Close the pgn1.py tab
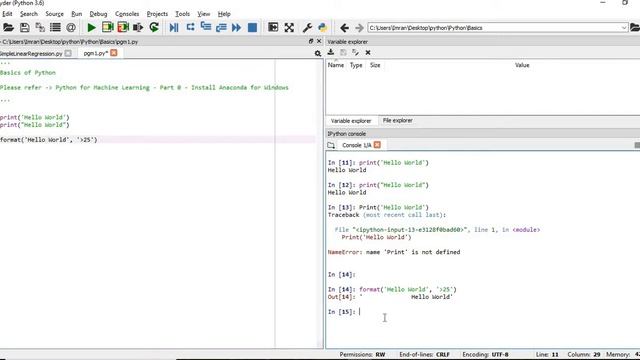This screenshot has height=360, width=640. point(113,53)
